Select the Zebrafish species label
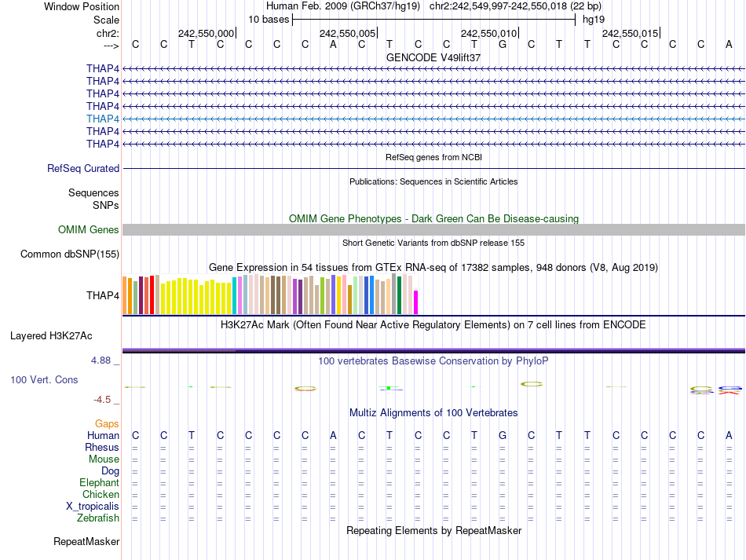Screen dimensions: 746x560 click(98, 518)
